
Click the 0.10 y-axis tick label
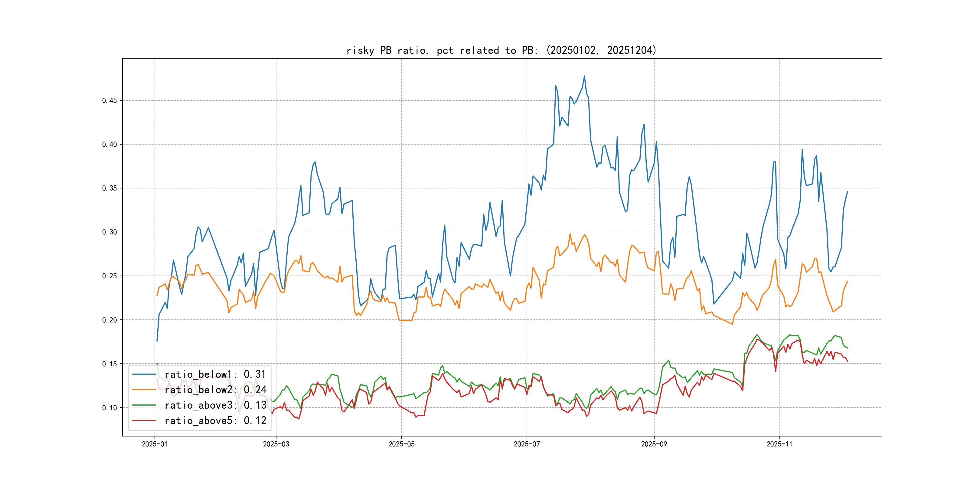coord(109,408)
